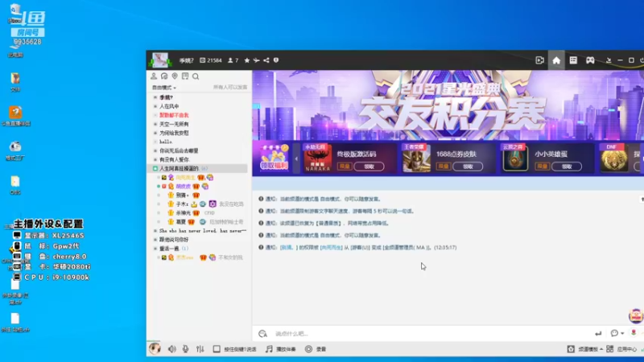Screen dimensions: 644x362
Task: Open the OBS desktop shortcut
Action: pos(15,185)
